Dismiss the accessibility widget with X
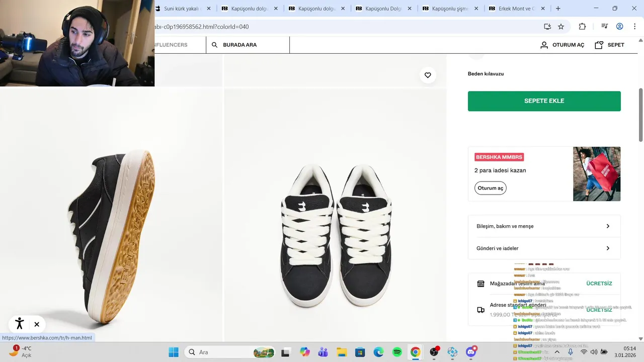The width and height of the screenshot is (644, 362). (37, 324)
